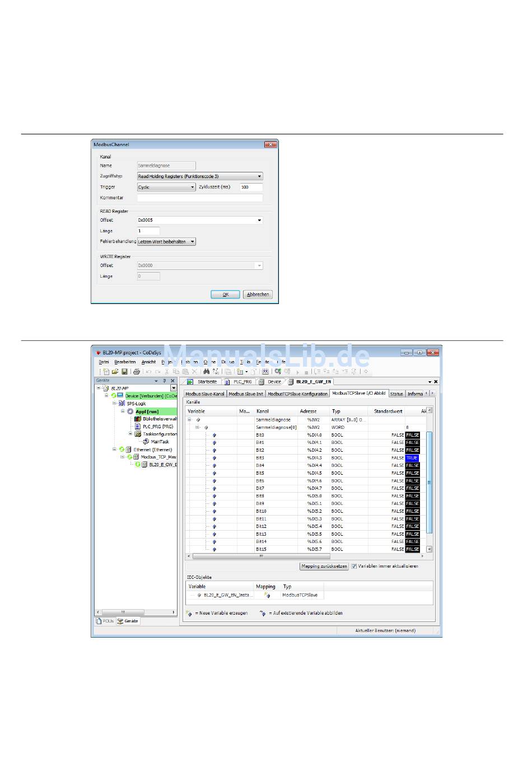The image size is (532, 772).
Task: Click the Bibliotheksverwalter library icon in tree
Action: click(138, 419)
